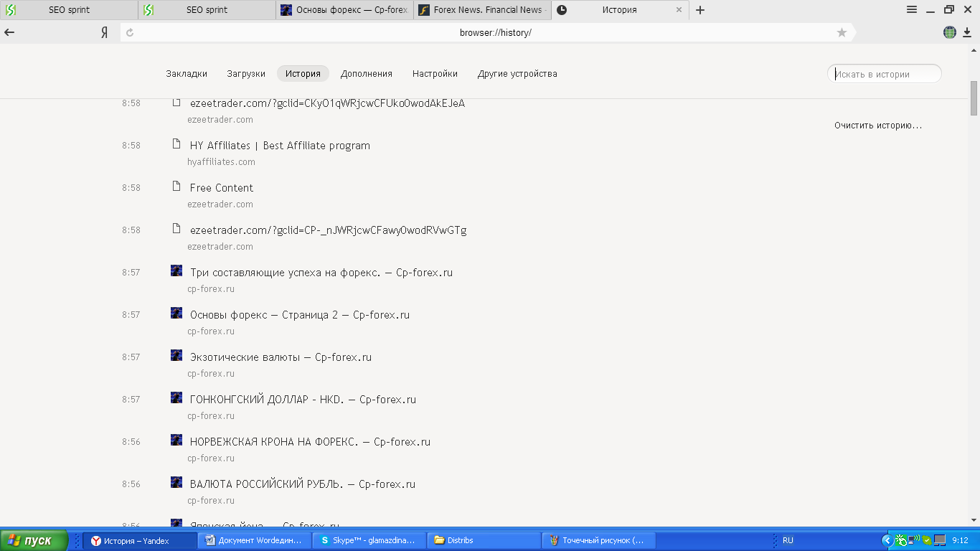Close the История tab
Screen dimensions: 980x551
point(679,10)
